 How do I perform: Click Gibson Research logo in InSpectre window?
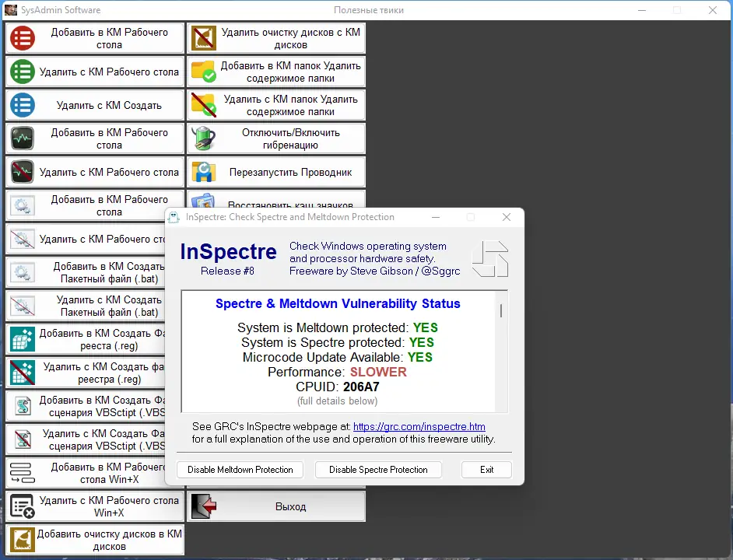[490, 259]
